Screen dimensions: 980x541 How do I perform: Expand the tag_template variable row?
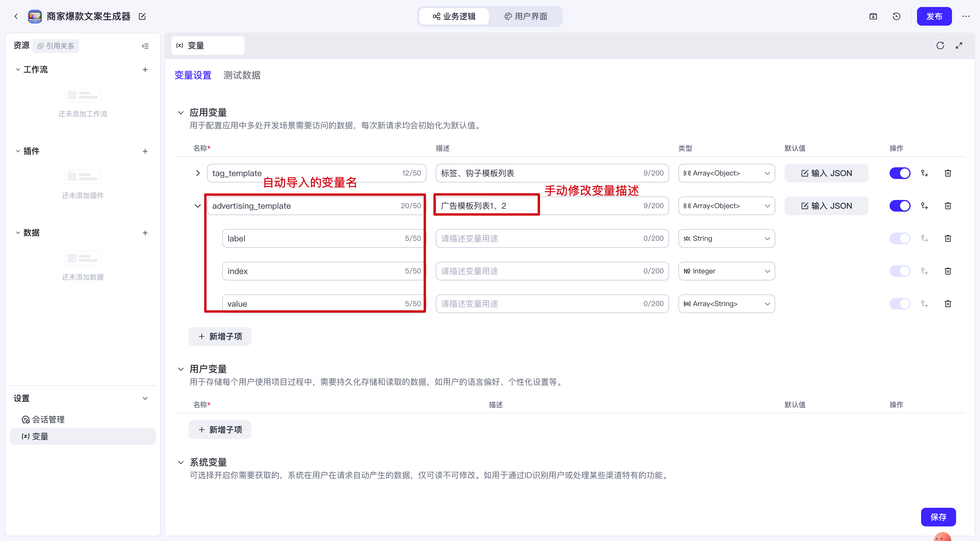(198, 173)
